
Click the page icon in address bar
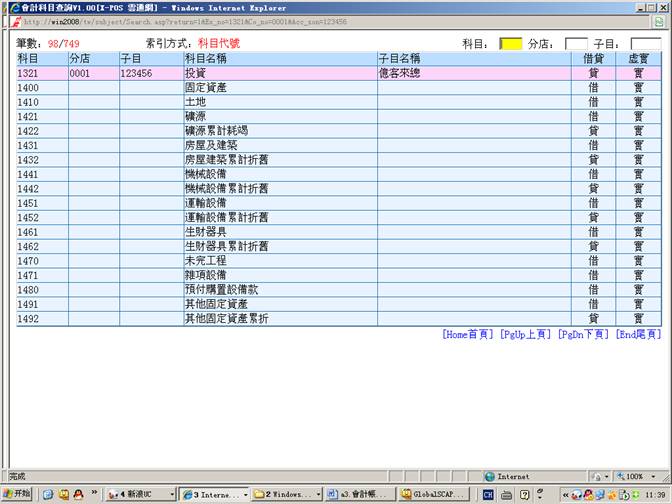click(x=17, y=21)
